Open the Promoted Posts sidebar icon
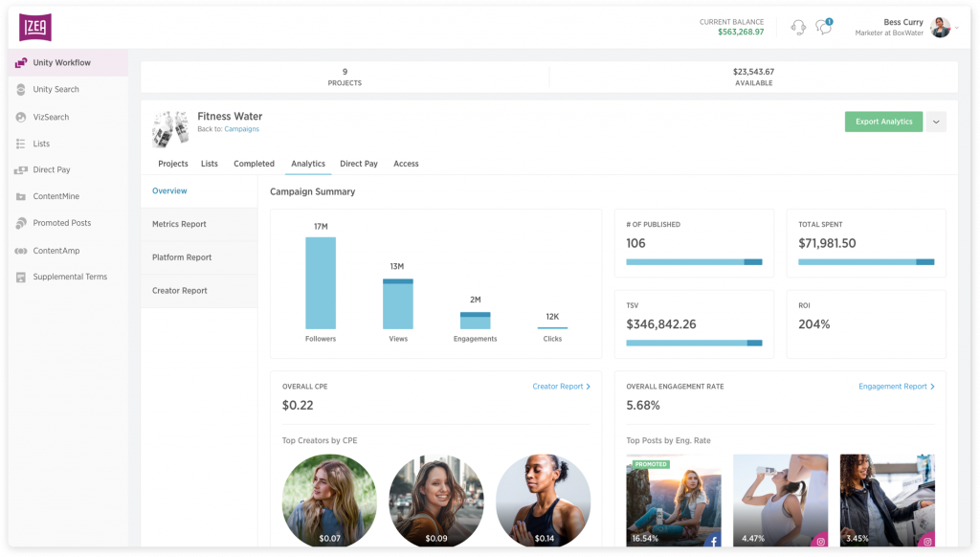 point(21,223)
